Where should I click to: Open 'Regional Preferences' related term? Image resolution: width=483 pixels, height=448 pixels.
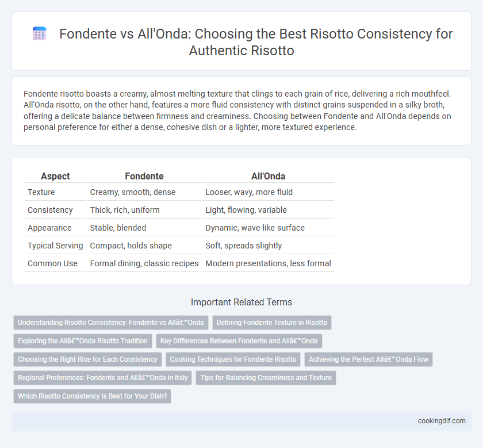[103, 378]
